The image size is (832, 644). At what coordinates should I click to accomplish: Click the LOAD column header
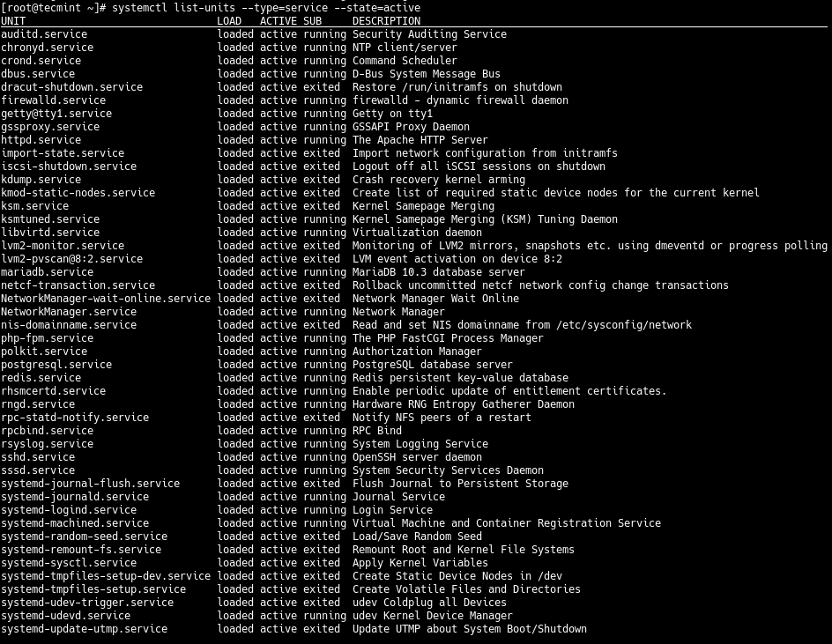229,21
